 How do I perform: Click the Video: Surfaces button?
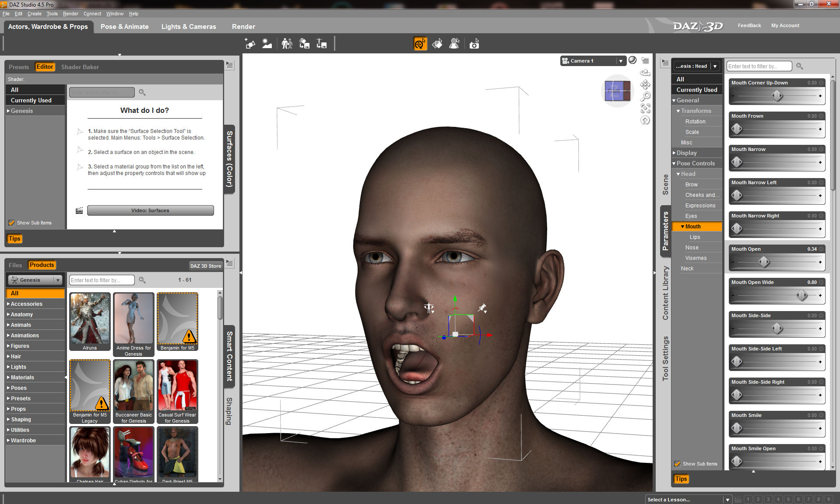[x=150, y=210]
